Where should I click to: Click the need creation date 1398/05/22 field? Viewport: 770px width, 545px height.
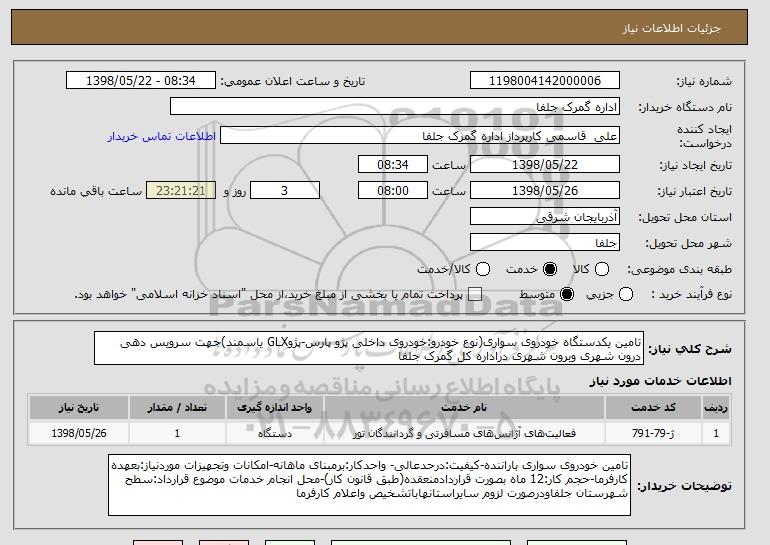click(545, 164)
